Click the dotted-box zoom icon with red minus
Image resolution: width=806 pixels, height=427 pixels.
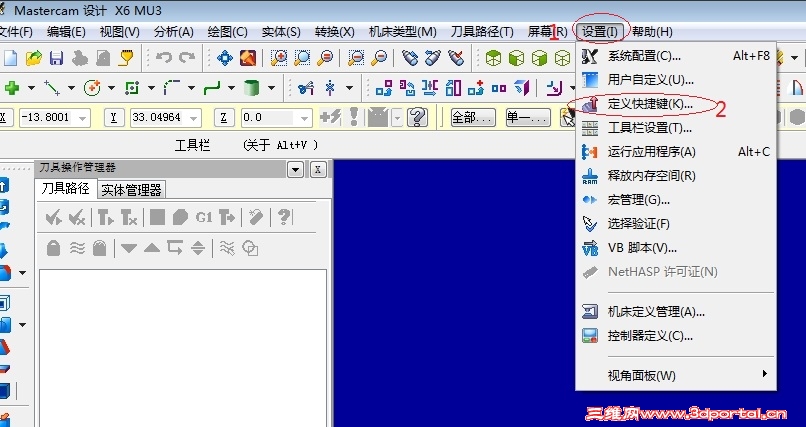pos(356,58)
